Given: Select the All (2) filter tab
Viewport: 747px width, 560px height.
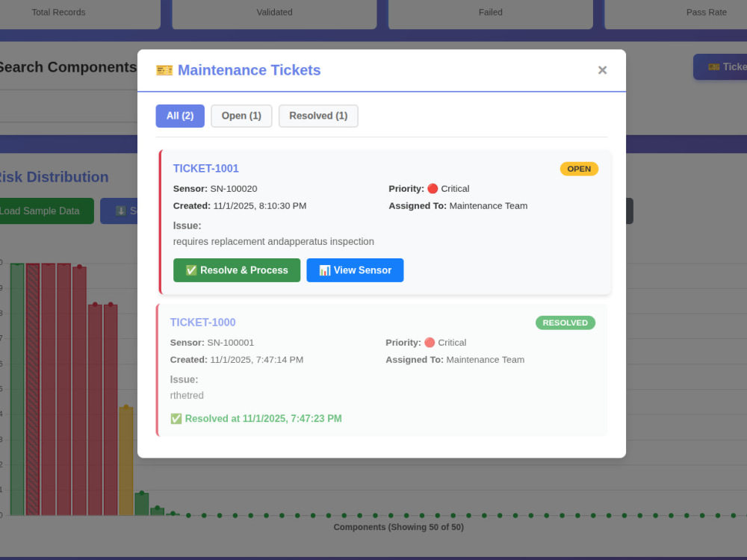Looking at the screenshot, I should (180, 116).
